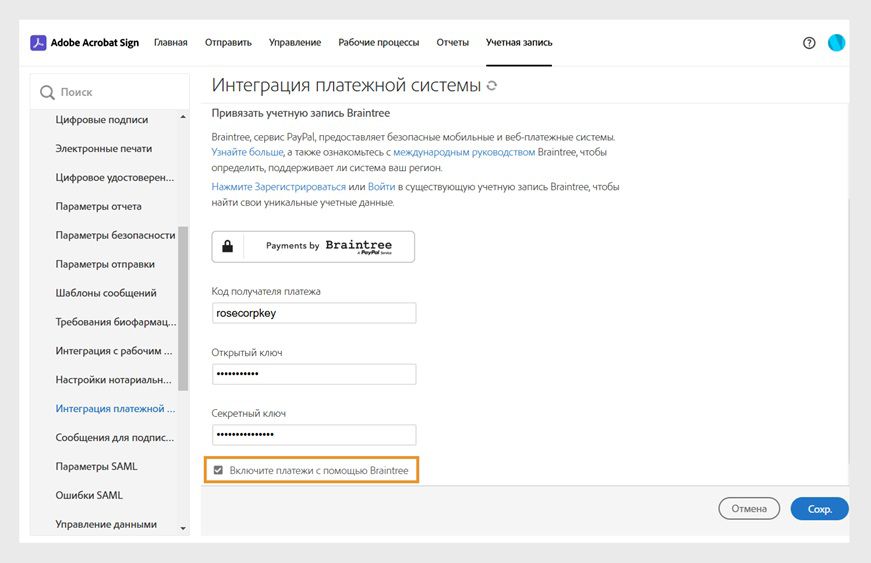The image size is (871, 563).
Task: Click the 'Интеграция платежной системы' page heading
Action: point(346,86)
